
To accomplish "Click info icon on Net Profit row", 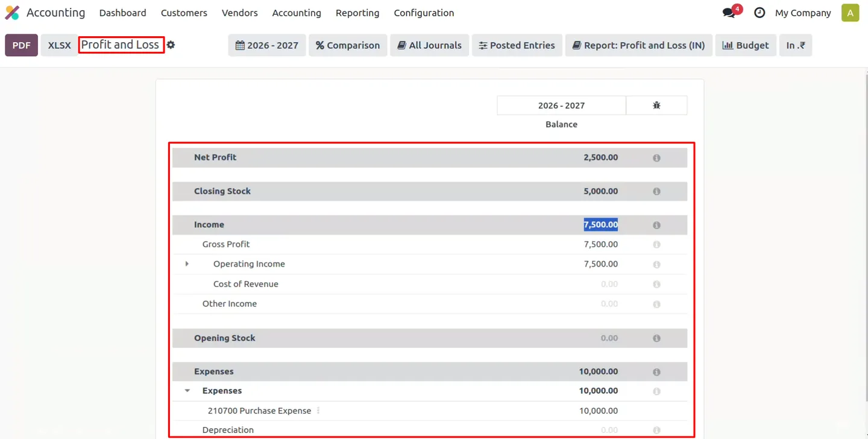I will coord(656,158).
